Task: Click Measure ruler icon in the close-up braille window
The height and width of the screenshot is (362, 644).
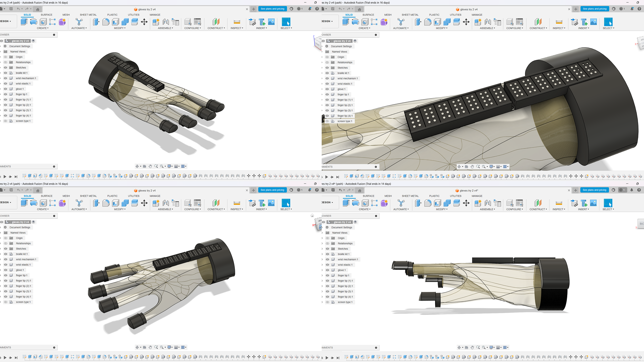Action: pyautogui.click(x=559, y=22)
